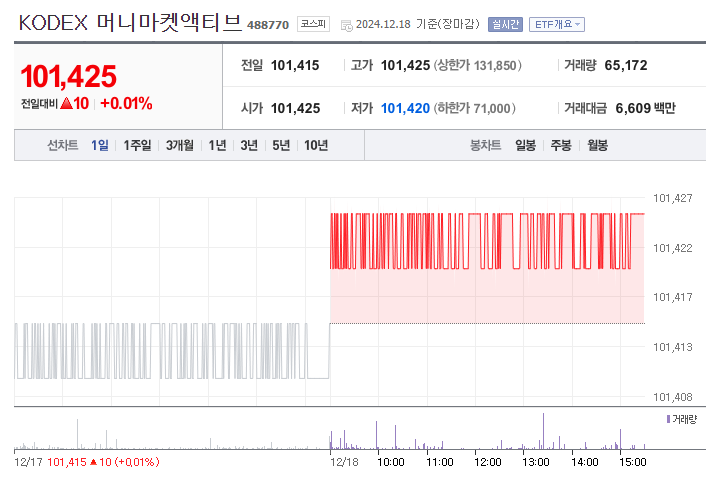Click the 13:00 time axis label

point(536,462)
